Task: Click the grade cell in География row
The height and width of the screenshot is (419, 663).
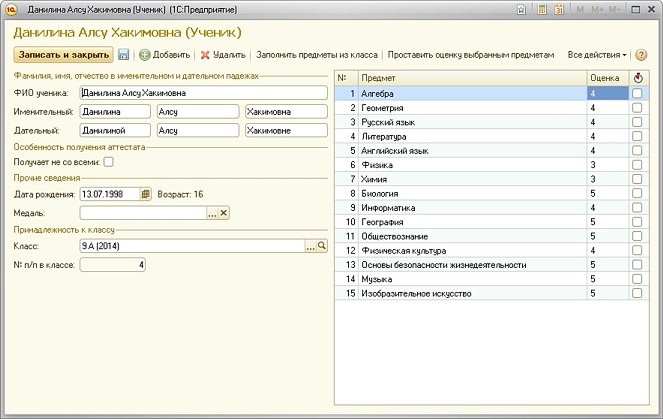Action: coord(608,222)
